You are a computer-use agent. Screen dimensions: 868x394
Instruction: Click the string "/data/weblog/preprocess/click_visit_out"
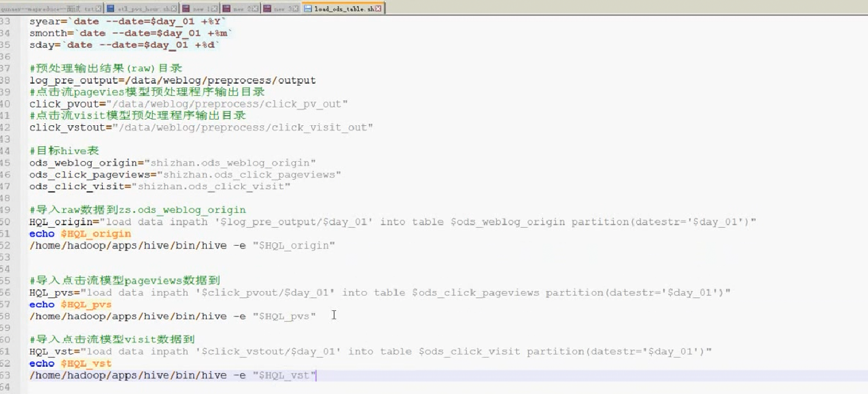(243, 127)
